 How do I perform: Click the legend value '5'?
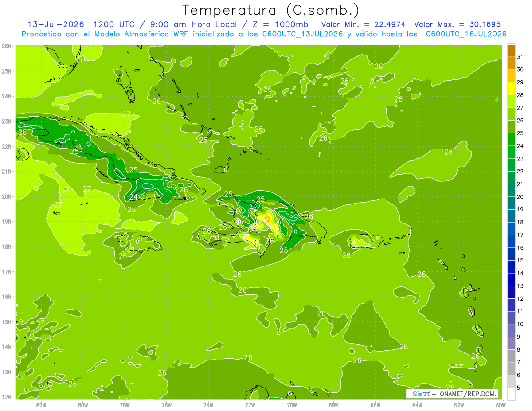point(519,388)
